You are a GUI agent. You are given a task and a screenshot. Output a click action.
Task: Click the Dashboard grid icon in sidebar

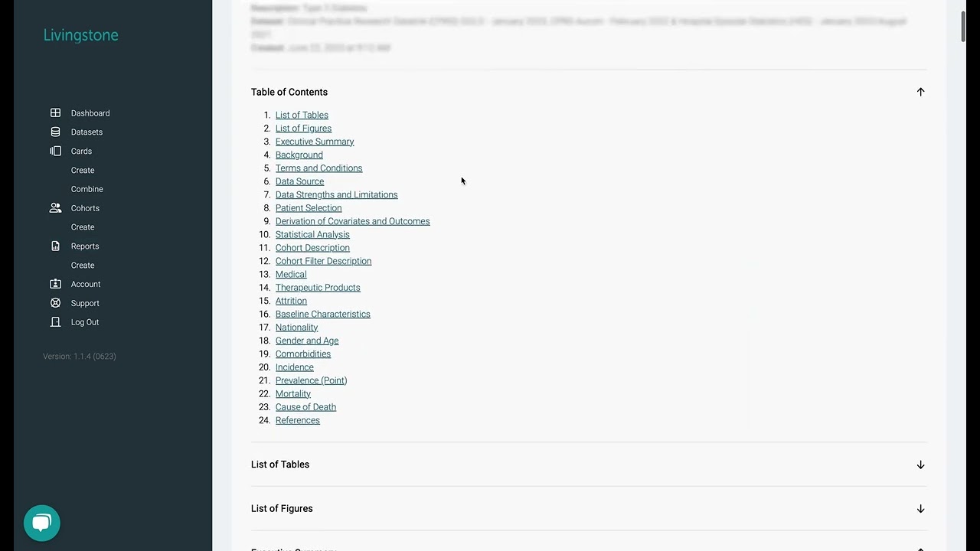point(55,113)
